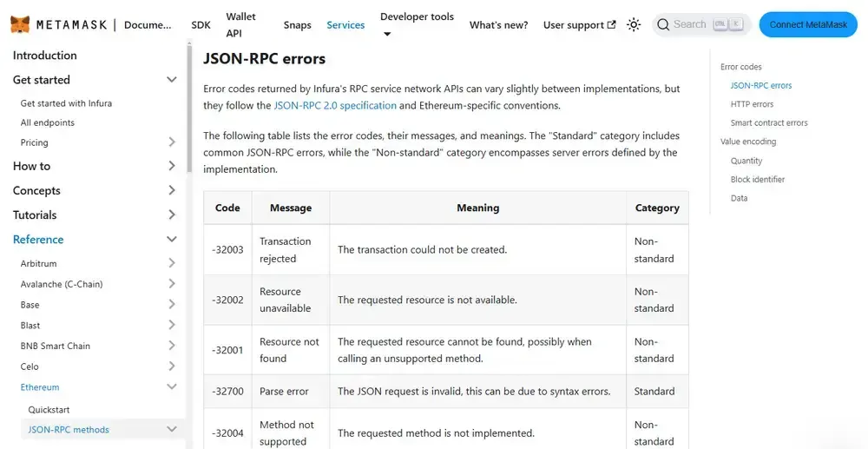
Task: Open What's new? nav item
Action: pos(499,25)
